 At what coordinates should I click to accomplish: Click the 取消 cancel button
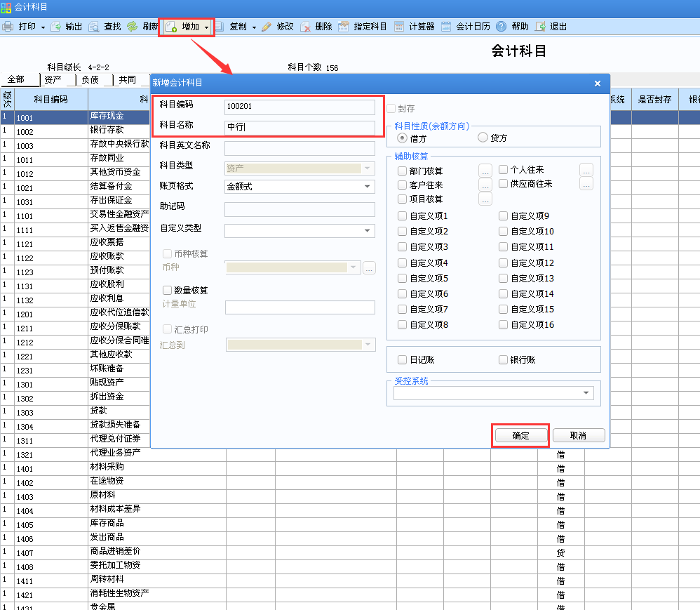(x=578, y=435)
